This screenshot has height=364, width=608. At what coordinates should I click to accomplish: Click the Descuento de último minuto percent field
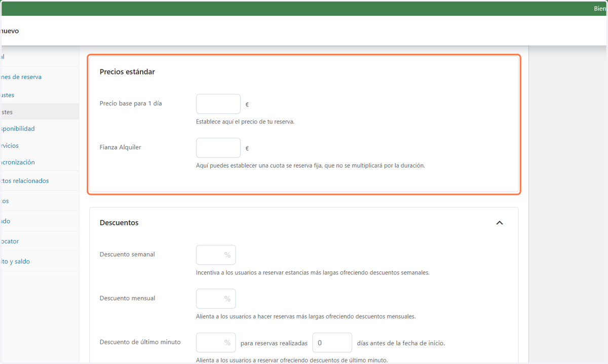pyautogui.click(x=216, y=343)
